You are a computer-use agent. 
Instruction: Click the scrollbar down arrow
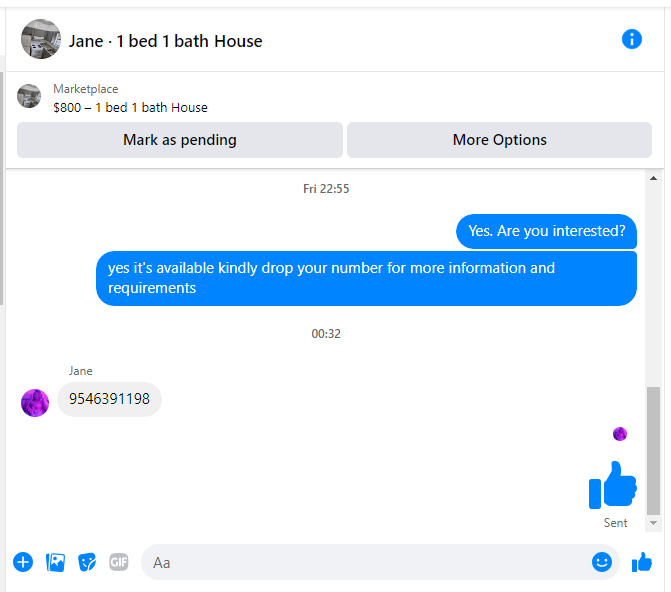click(x=653, y=523)
